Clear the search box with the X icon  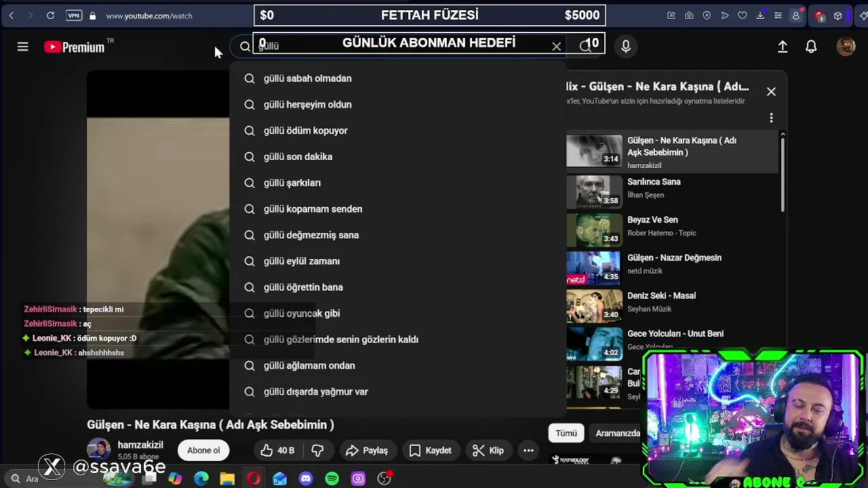[557, 46]
